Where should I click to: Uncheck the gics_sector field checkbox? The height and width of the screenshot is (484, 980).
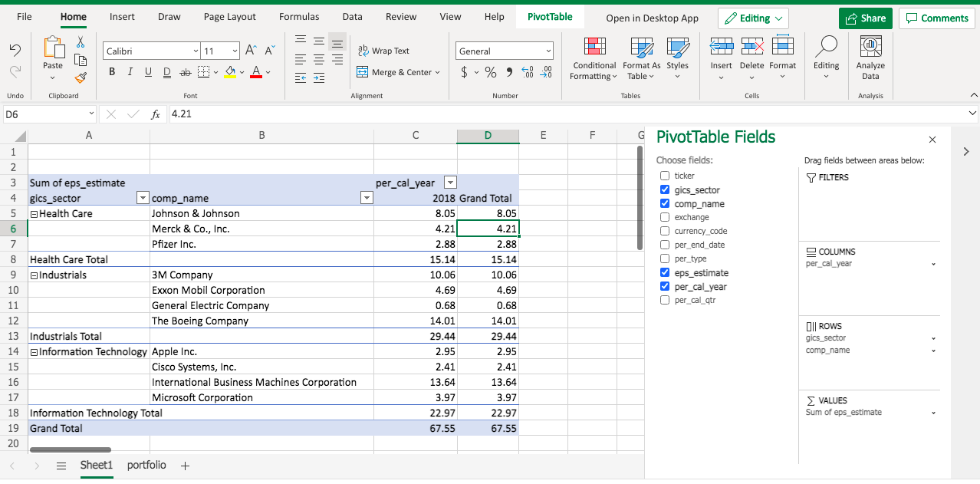(665, 189)
